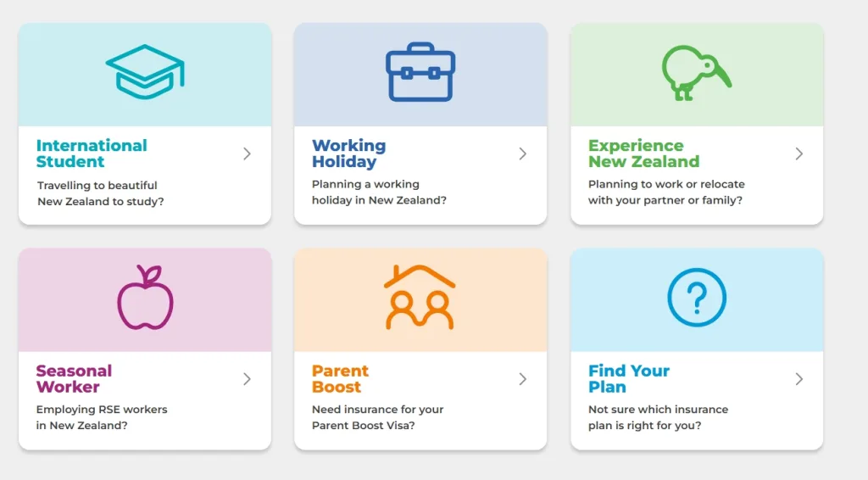Select the Find Your Plan heading
The height and width of the screenshot is (480, 868).
628,379
